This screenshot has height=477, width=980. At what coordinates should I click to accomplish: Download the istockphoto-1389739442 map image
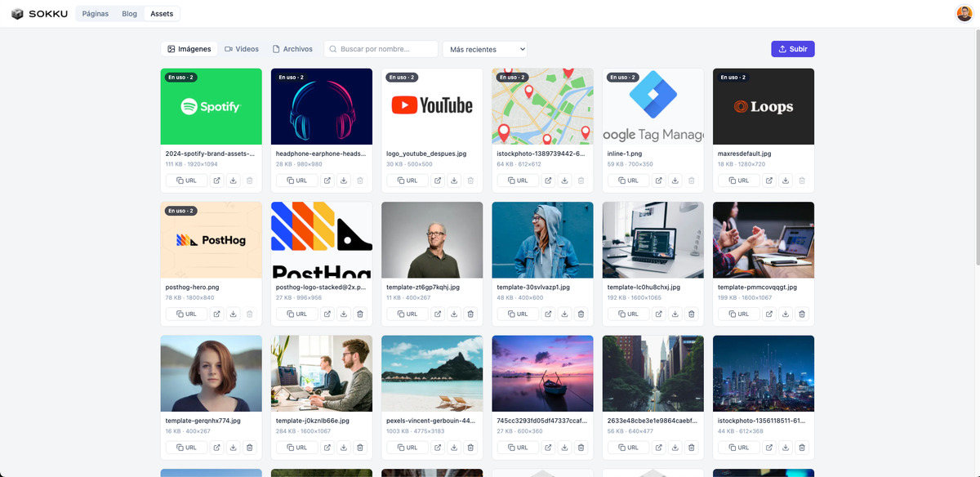click(565, 181)
